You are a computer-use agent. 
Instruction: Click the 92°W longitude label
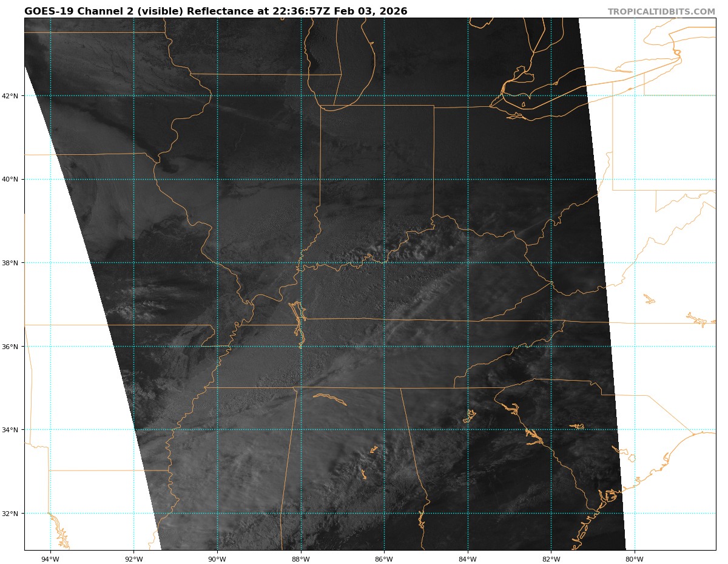coord(133,559)
